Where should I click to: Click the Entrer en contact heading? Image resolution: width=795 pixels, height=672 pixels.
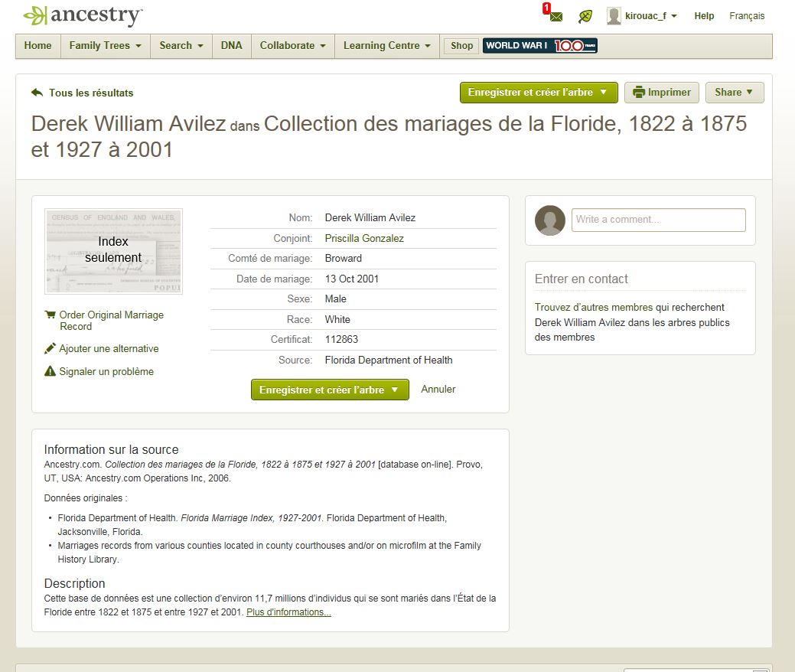pos(581,279)
